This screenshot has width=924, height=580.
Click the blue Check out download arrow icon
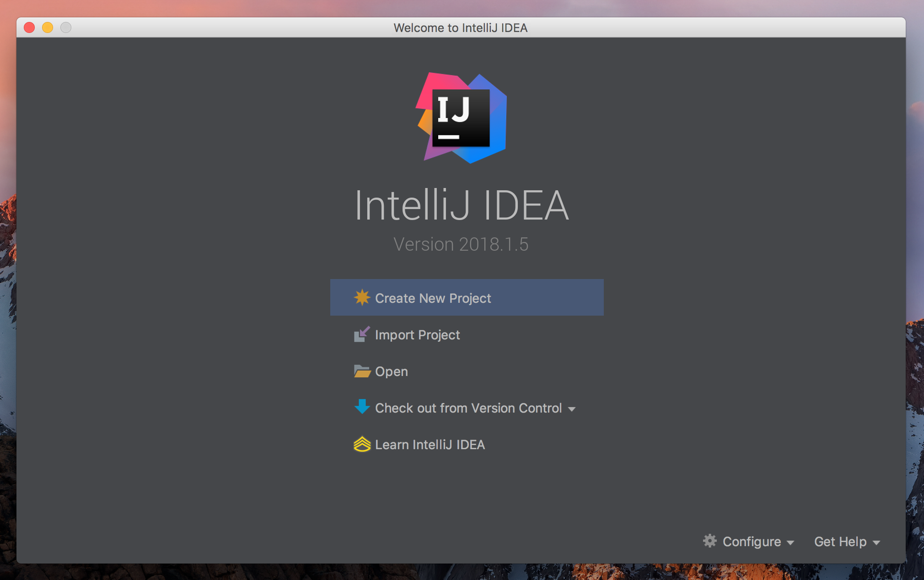click(x=362, y=407)
